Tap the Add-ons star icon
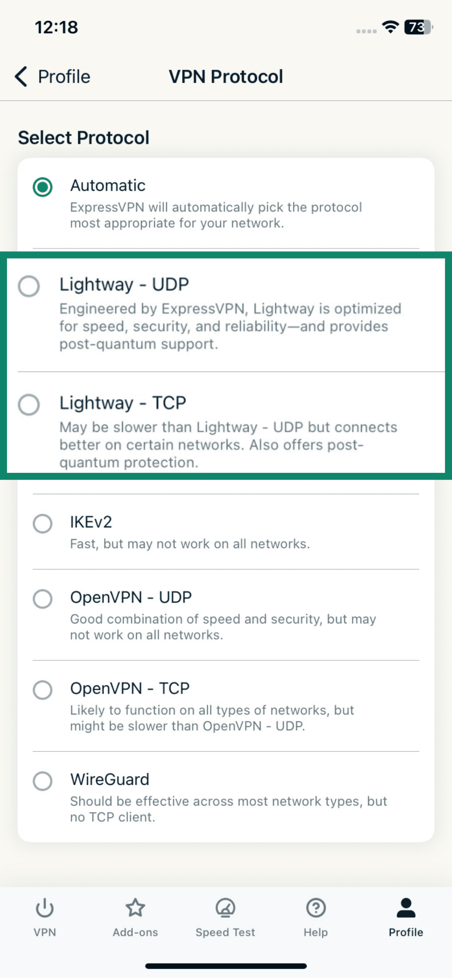This screenshot has height=980, width=452. (135, 908)
